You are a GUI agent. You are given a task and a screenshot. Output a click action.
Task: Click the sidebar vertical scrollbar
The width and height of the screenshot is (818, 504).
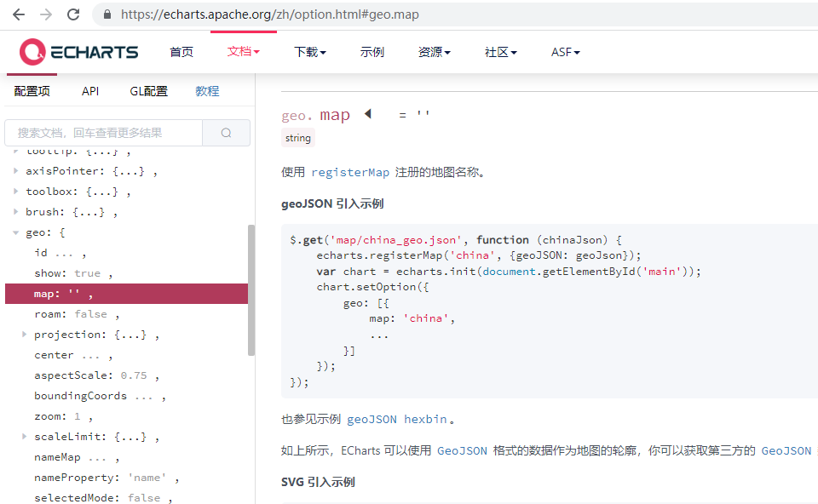click(251, 289)
